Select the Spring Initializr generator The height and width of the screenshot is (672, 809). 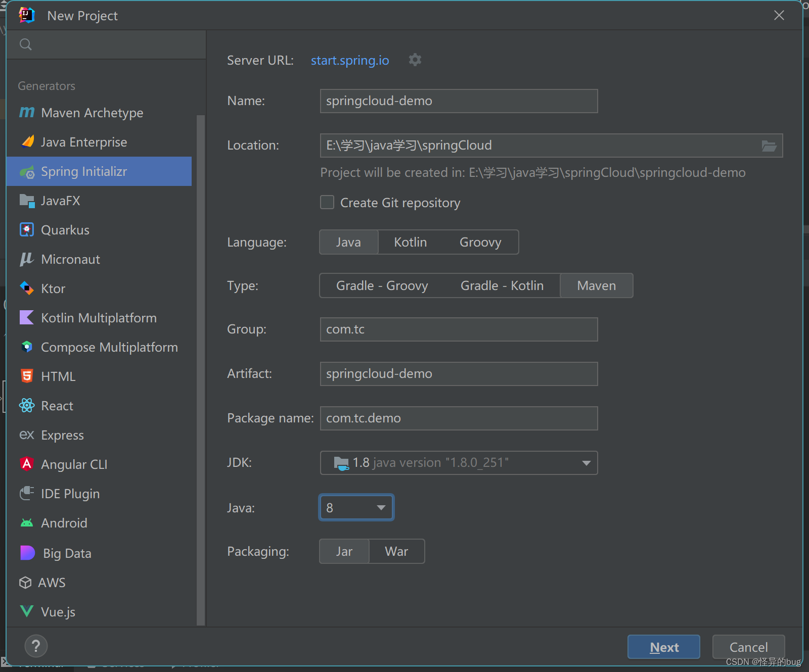tap(99, 171)
